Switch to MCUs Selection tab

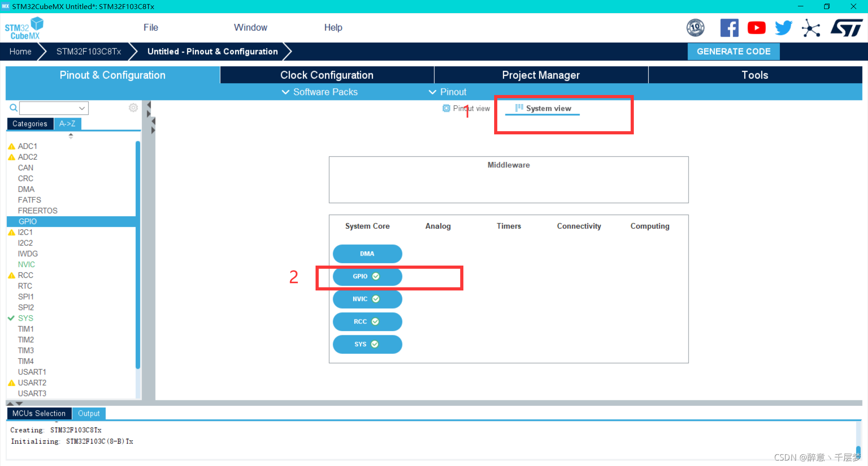click(x=39, y=414)
